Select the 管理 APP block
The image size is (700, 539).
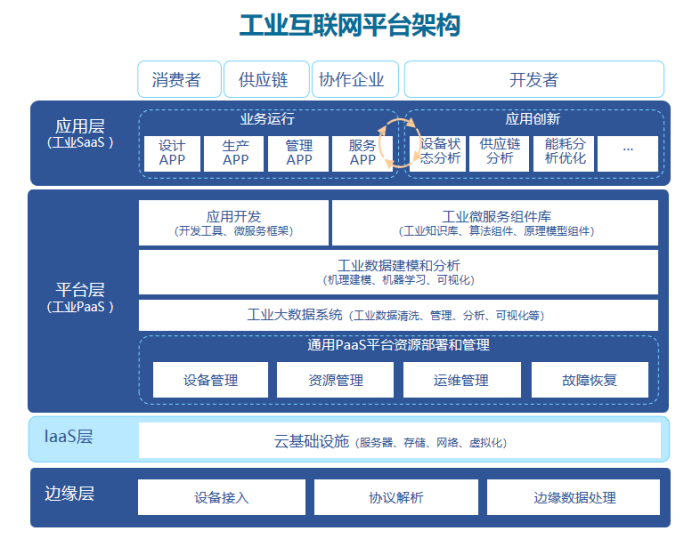coord(299,153)
